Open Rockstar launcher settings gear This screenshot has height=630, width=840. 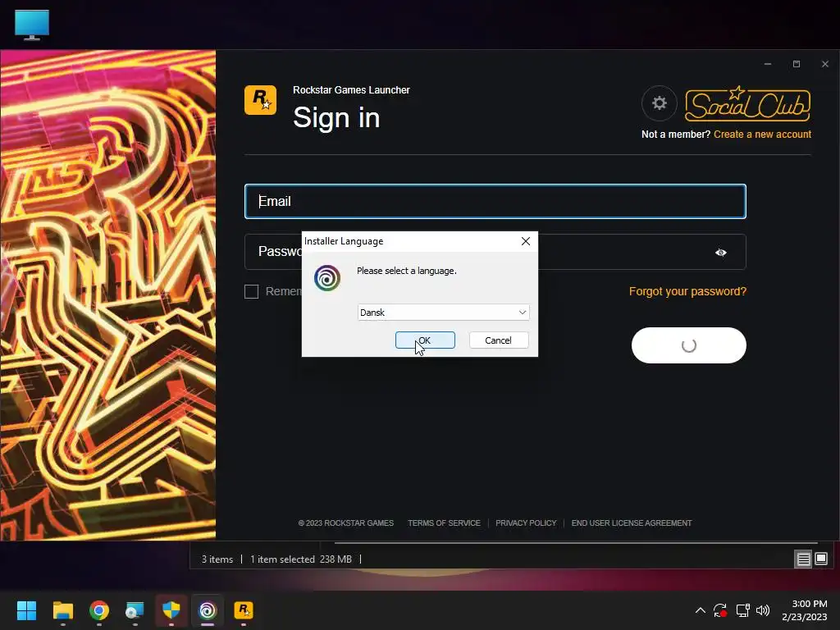[659, 103]
